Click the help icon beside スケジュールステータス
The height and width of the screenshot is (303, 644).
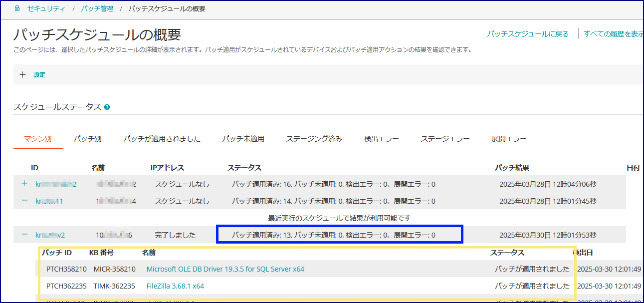[x=107, y=107]
